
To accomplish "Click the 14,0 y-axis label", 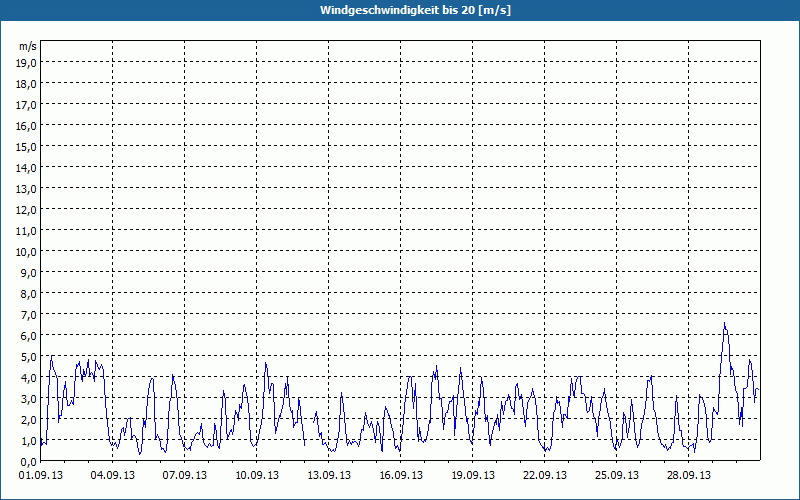I will click(27, 167).
